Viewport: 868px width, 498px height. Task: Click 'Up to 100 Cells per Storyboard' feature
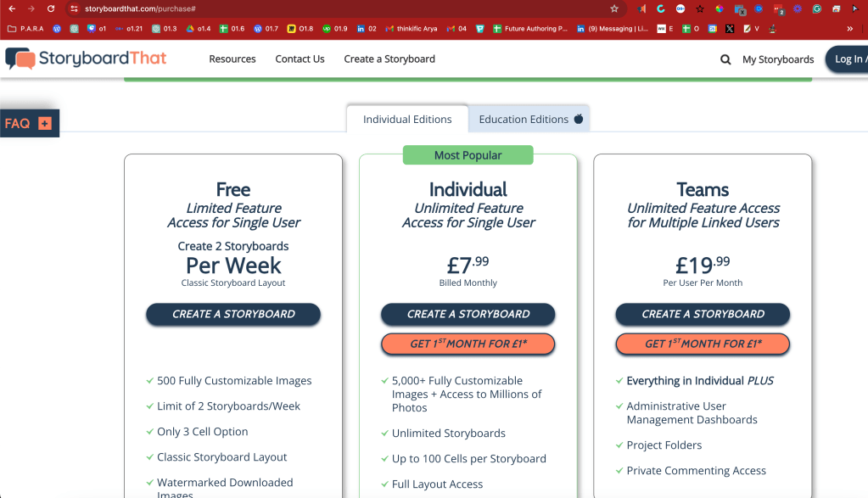coord(469,459)
